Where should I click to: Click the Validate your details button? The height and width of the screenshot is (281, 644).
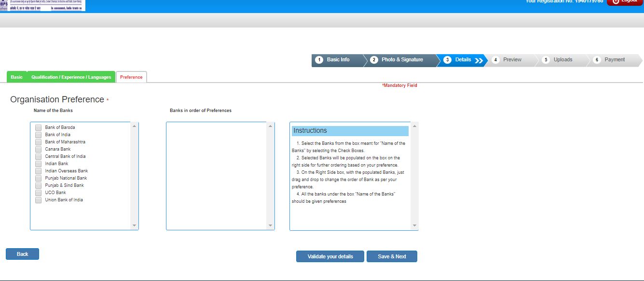330,256
